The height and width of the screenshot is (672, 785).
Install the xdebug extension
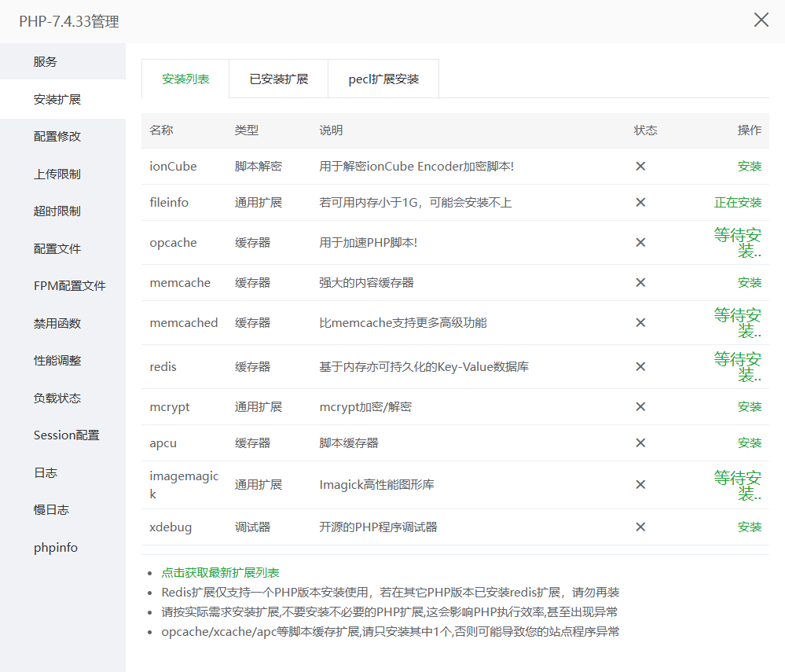749,527
